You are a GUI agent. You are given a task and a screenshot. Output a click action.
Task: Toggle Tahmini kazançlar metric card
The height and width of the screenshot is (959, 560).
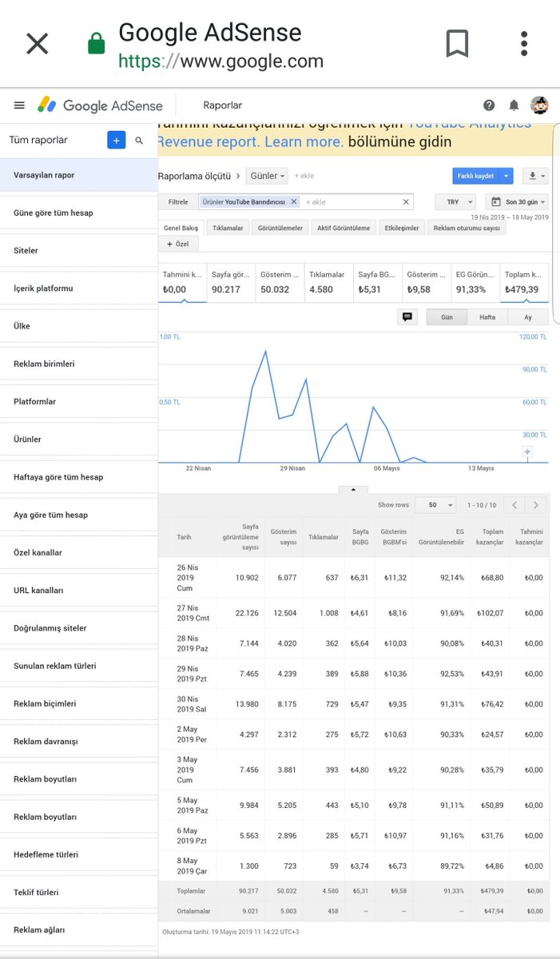[x=182, y=283]
